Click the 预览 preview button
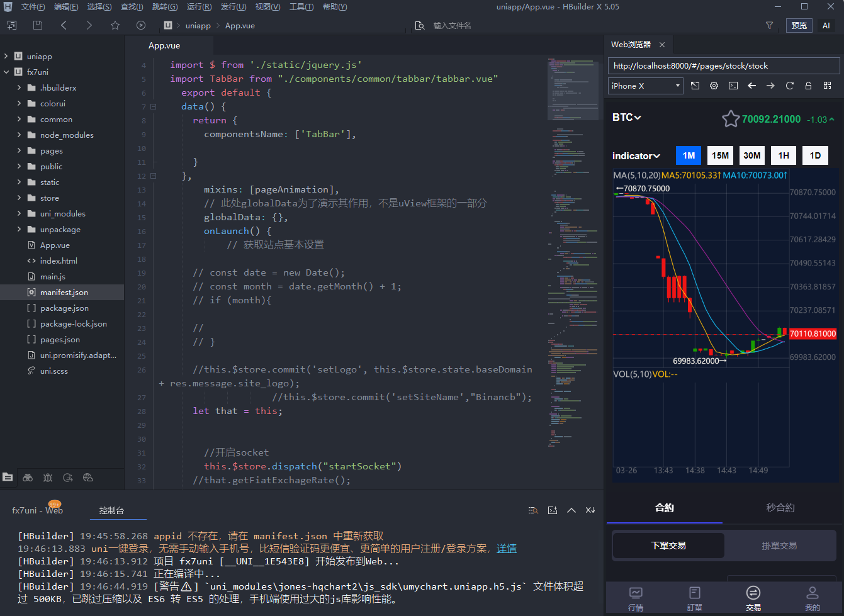The width and height of the screenshot is (844, 616). [799, 25]
